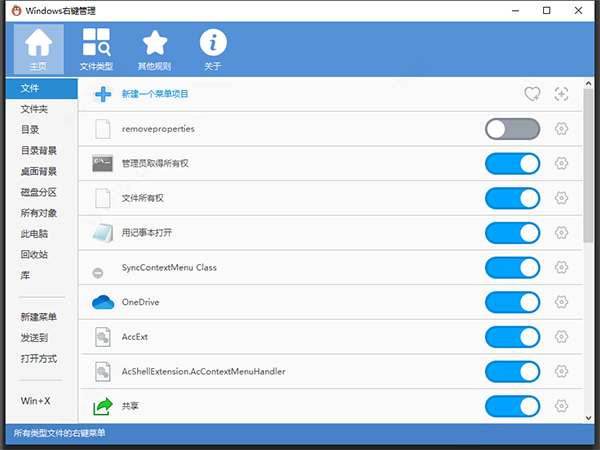Click the heart favorites icon

point(532,94)
